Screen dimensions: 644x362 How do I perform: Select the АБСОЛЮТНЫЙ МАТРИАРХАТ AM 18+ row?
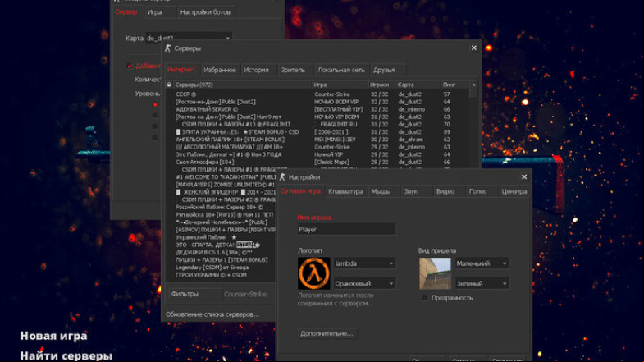pyautogui.click(x=317, y=147)
